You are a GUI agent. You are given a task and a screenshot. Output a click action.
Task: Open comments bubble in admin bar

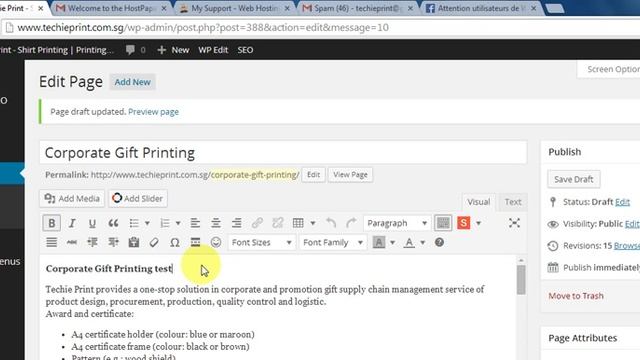pyautogui.click(x=136, y=50)
